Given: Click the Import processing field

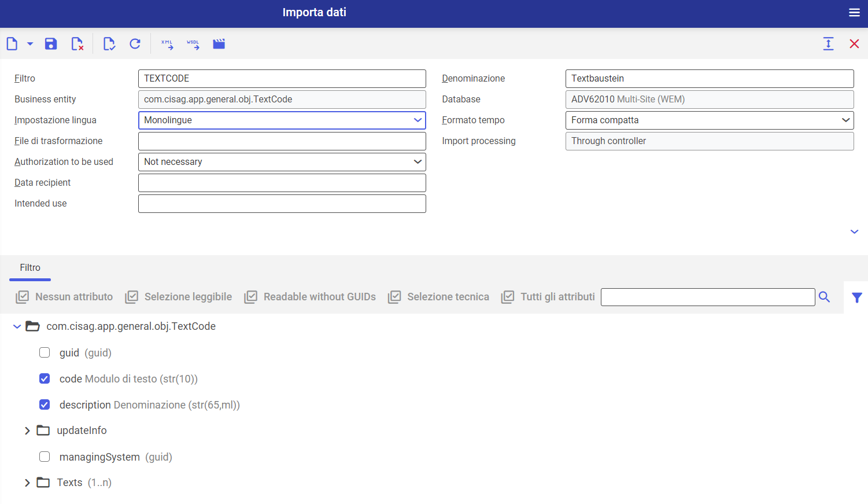Looking at the screenshot, I should pyautogui.click(x=710, y=141).
